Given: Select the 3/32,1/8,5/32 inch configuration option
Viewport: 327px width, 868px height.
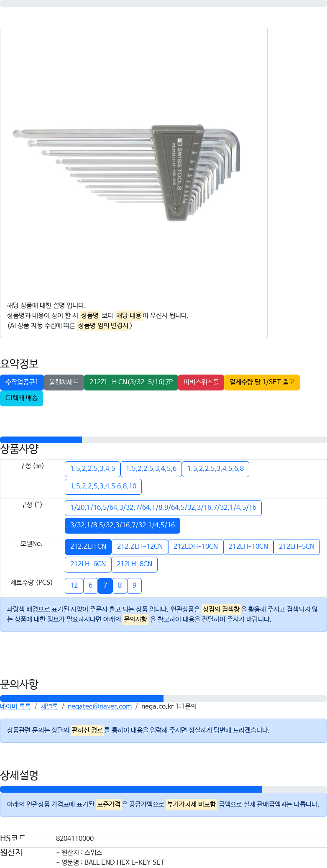Looking at the screenshot, I should 122,525.
